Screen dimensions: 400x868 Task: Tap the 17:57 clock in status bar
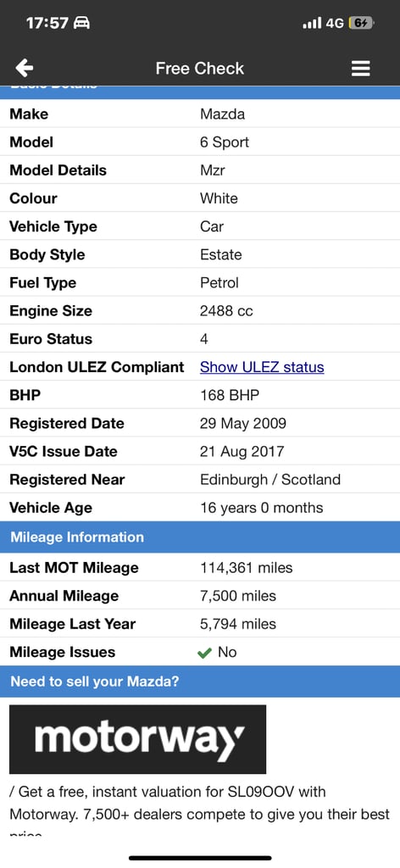pos(47,23)
